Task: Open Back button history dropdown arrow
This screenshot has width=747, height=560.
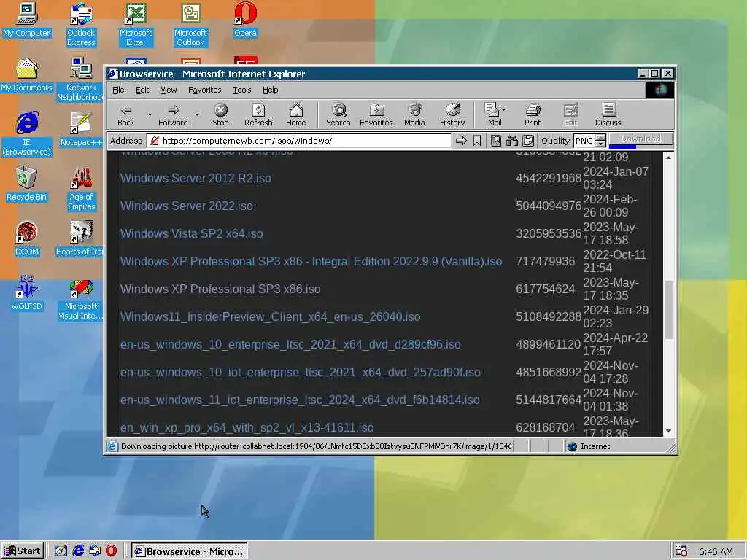Action: pyautogui.click(x=150, y=114)
